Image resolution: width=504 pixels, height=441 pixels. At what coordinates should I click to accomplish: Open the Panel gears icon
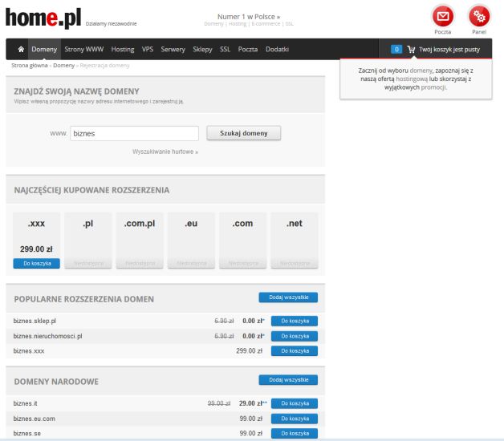(x=479, y=16)
